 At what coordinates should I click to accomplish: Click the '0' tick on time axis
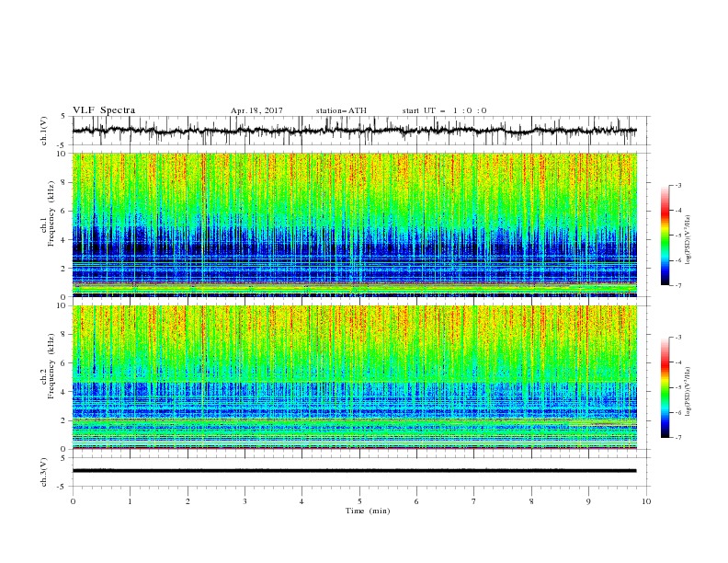[x=73, y=501]
